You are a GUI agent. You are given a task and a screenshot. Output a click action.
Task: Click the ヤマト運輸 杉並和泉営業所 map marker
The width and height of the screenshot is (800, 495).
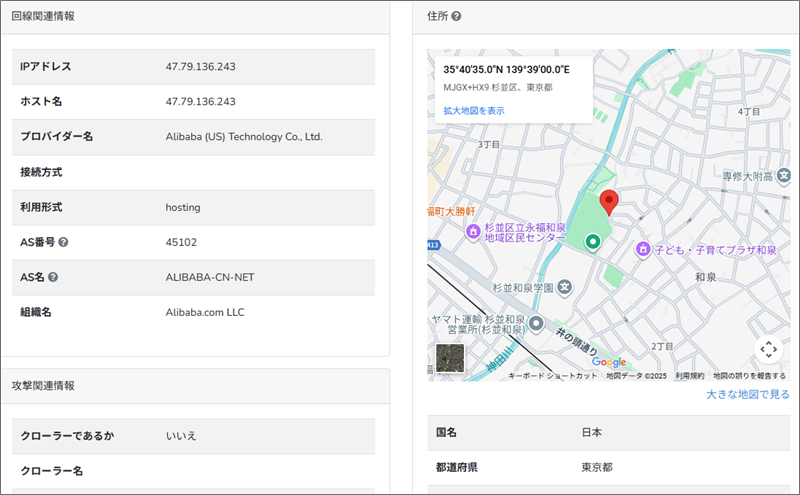point(536,324)
